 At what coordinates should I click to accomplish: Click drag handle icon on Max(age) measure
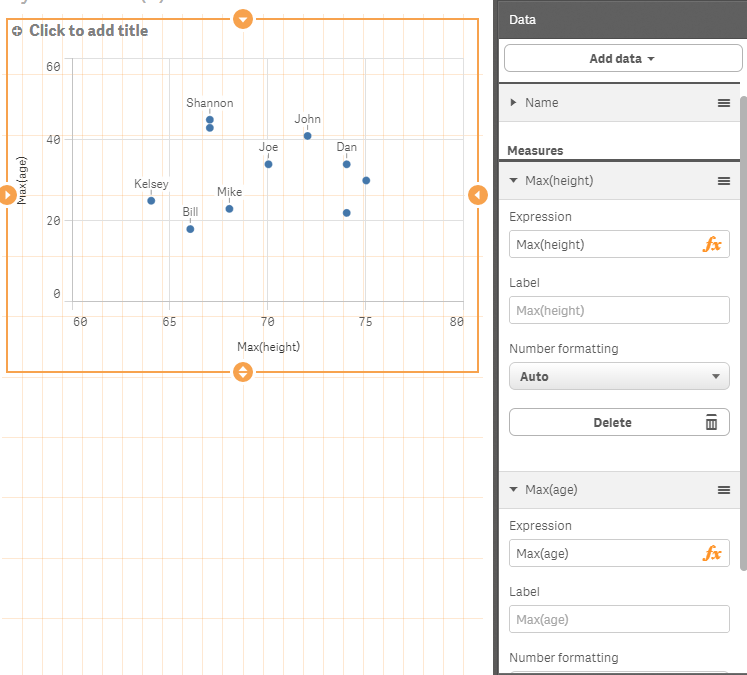click(724, 490)
